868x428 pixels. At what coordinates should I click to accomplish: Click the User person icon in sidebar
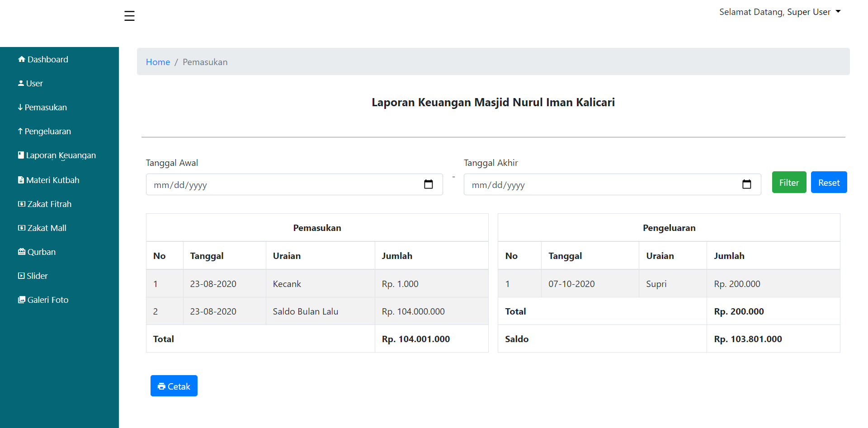pos(21,83)
